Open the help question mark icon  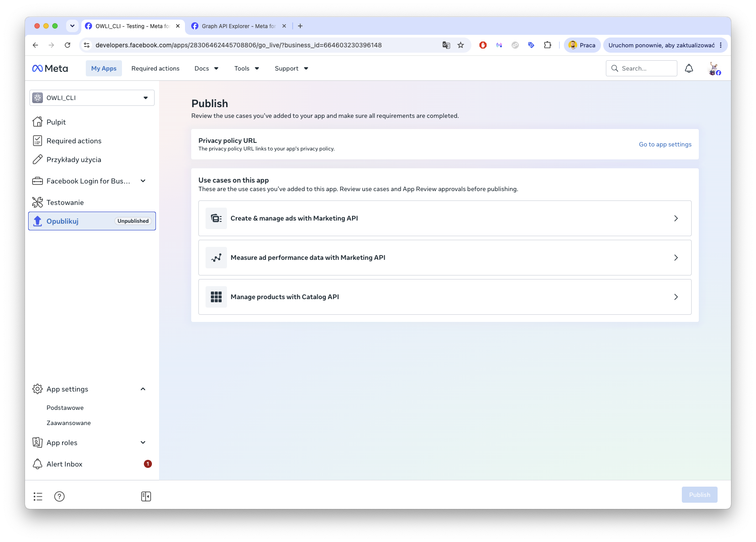coord(59,496)
